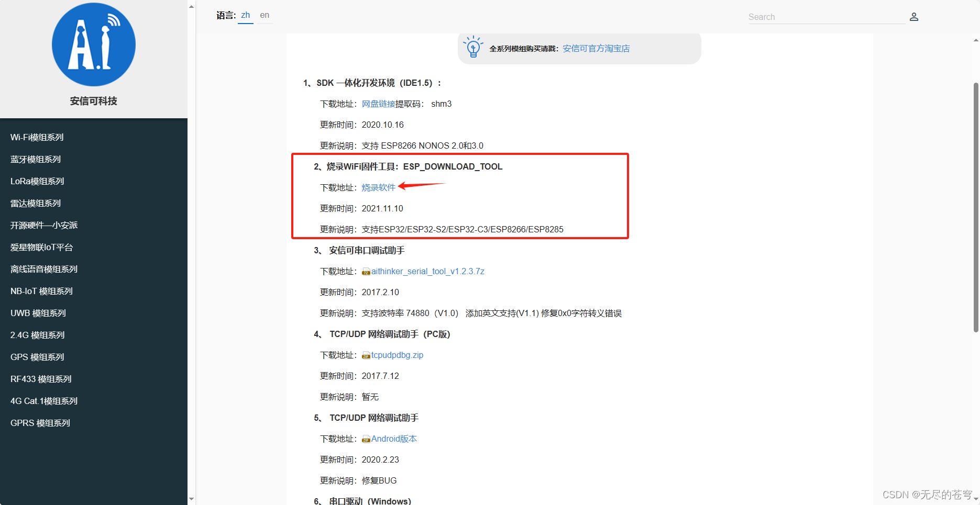The height and width of the screenshot is (505, 980).
Task: Click the date 2021.11.10
Action: coord(382,208)
